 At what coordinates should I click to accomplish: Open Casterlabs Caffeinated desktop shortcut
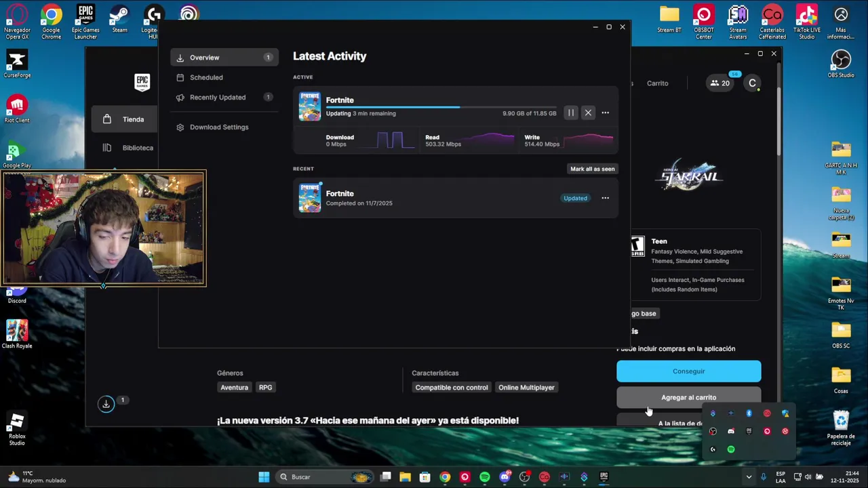click(x=772, y=22)
